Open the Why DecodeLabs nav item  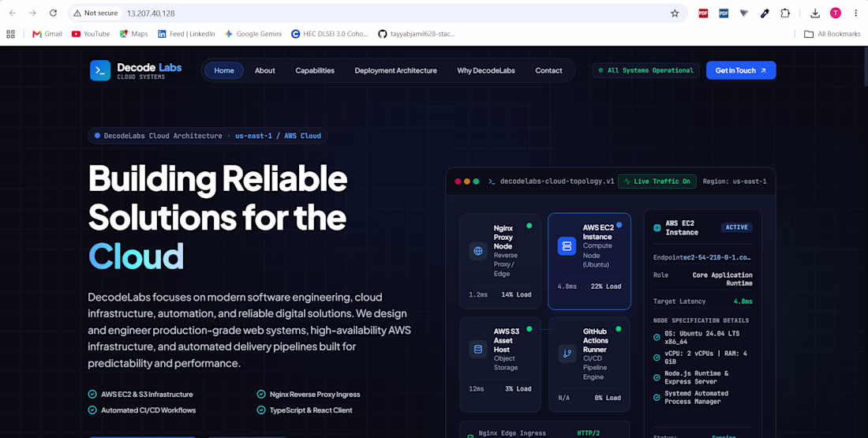(486, 70)
